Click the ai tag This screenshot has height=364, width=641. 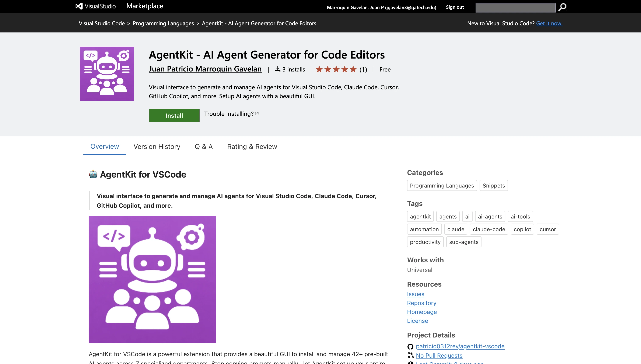pyautogui.click(x=467, y=217)
